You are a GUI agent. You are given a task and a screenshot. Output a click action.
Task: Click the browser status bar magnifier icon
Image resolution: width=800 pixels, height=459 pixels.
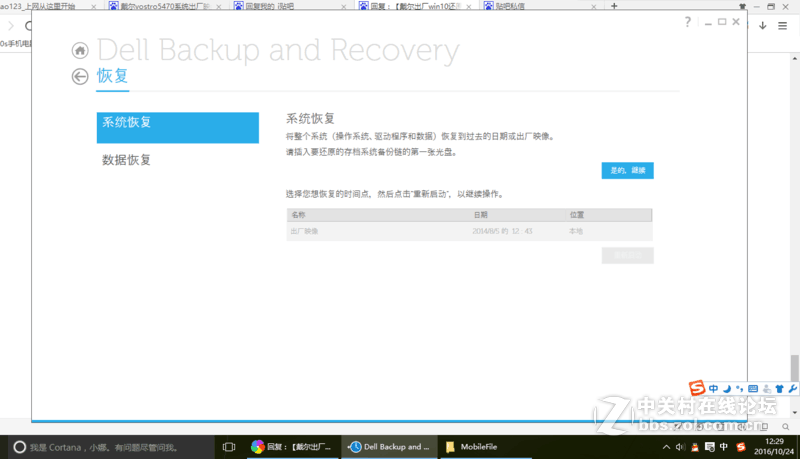pos(786,426)
